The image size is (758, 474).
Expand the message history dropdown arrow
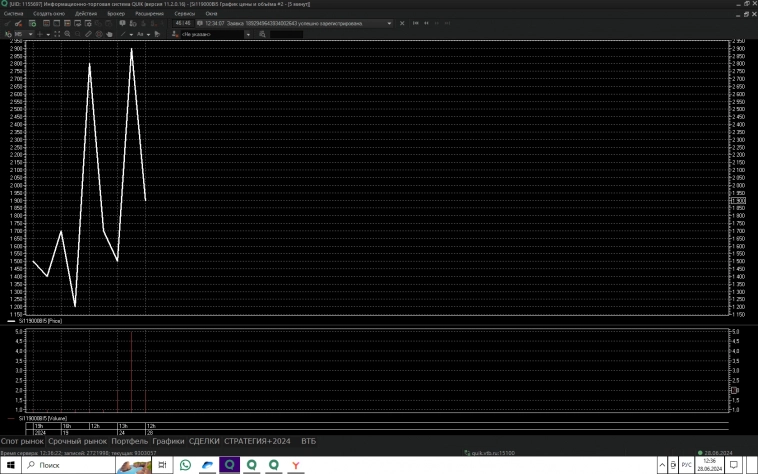[388, 23]
